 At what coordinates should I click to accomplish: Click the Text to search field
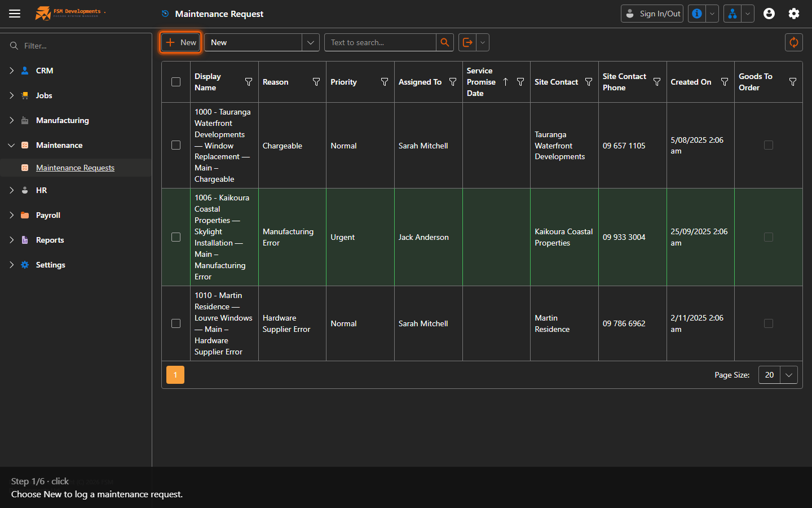[x=380, y=42]
